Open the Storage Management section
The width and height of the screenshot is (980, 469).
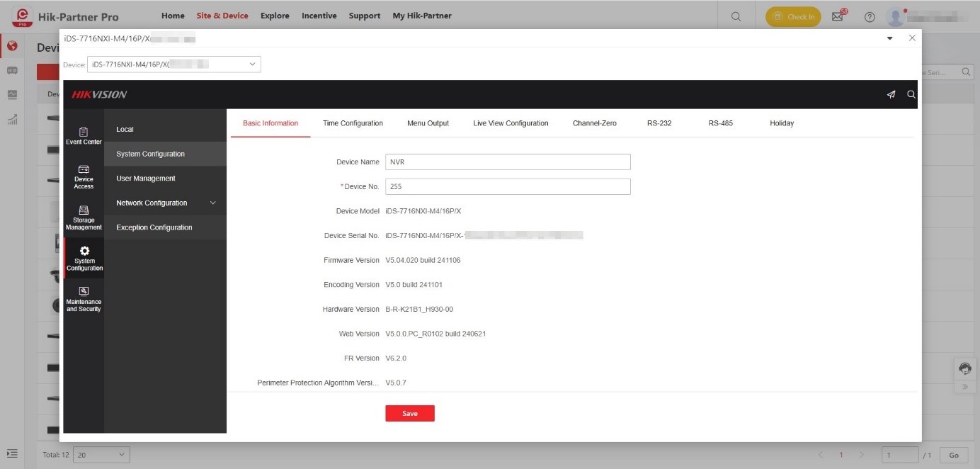pos(84,217)
